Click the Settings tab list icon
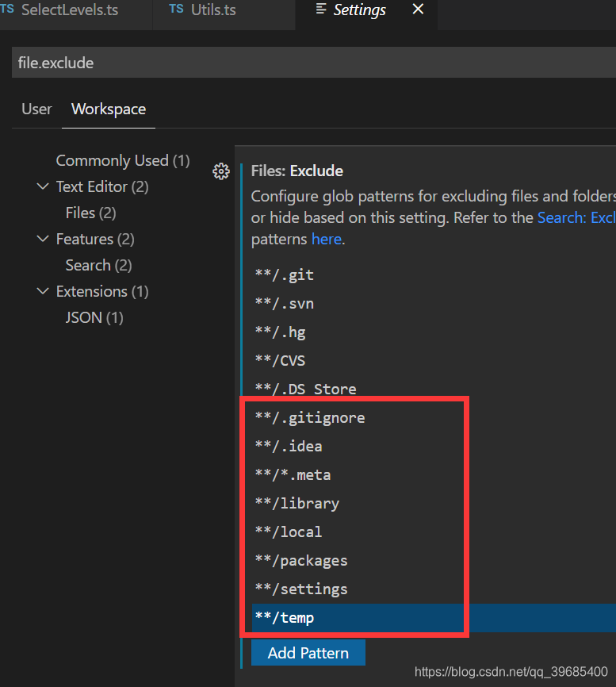 321,10
